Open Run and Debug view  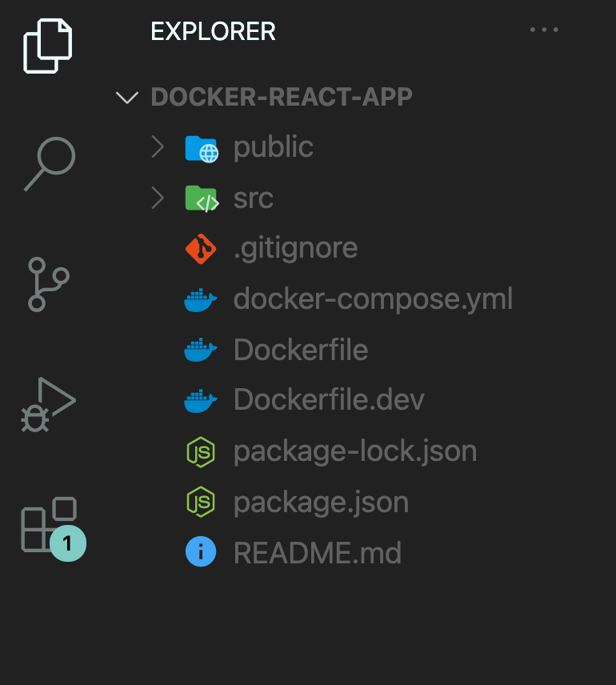coord(48,405)
